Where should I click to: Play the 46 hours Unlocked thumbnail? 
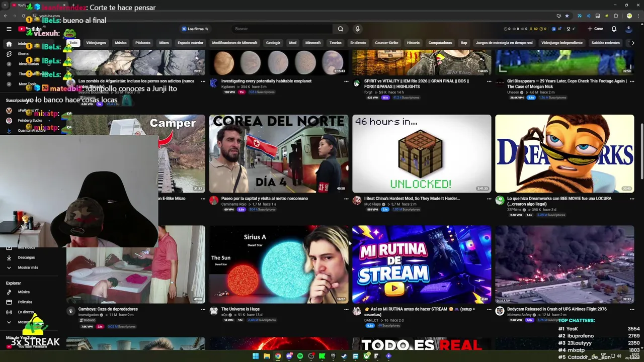[x=422, y=153]
